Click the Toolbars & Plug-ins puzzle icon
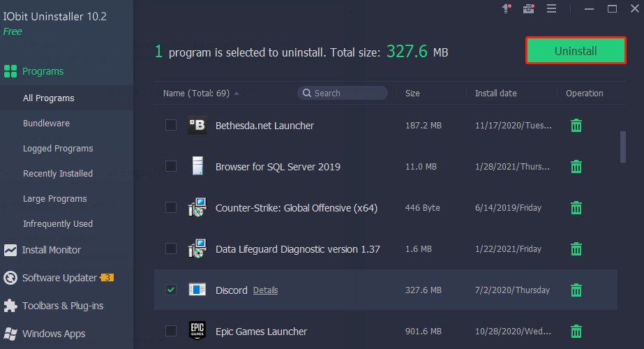This screenshot has height=349, width=644. click(x=10, y=306)
